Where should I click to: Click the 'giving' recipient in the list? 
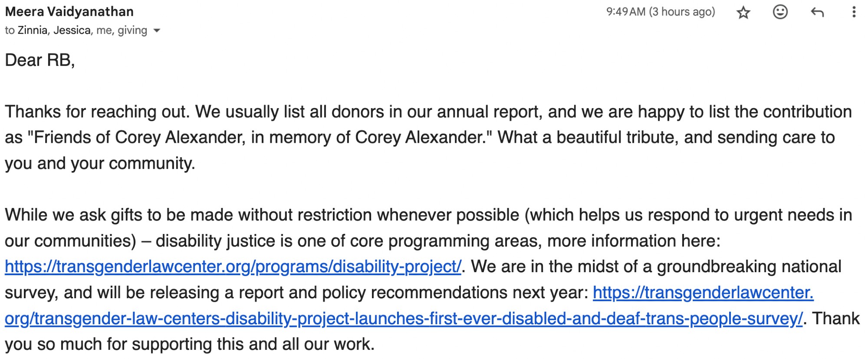[132, 30]
